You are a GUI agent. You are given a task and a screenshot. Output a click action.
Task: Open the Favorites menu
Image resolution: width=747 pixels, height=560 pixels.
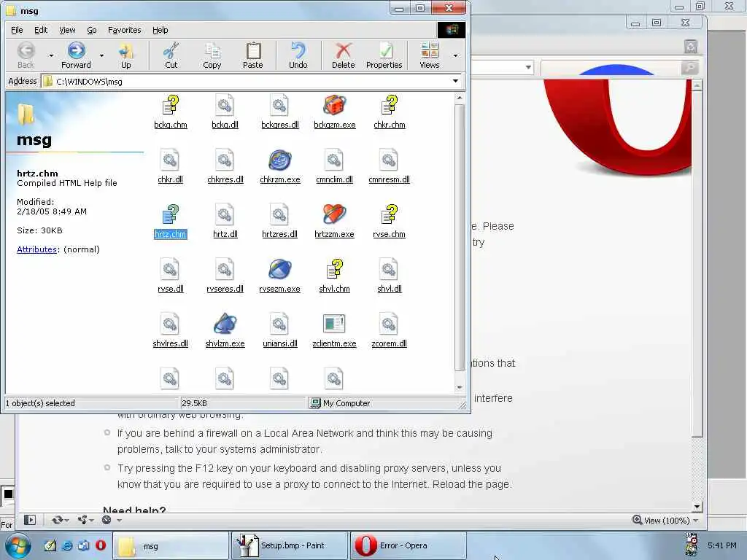(124, 30)
